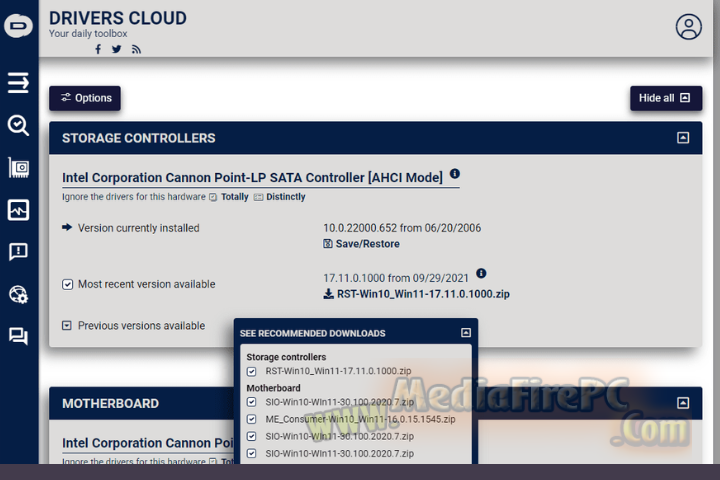Expand the sidebar menu arrow icon
Screen dimensions: 720x480
(18, 83)
